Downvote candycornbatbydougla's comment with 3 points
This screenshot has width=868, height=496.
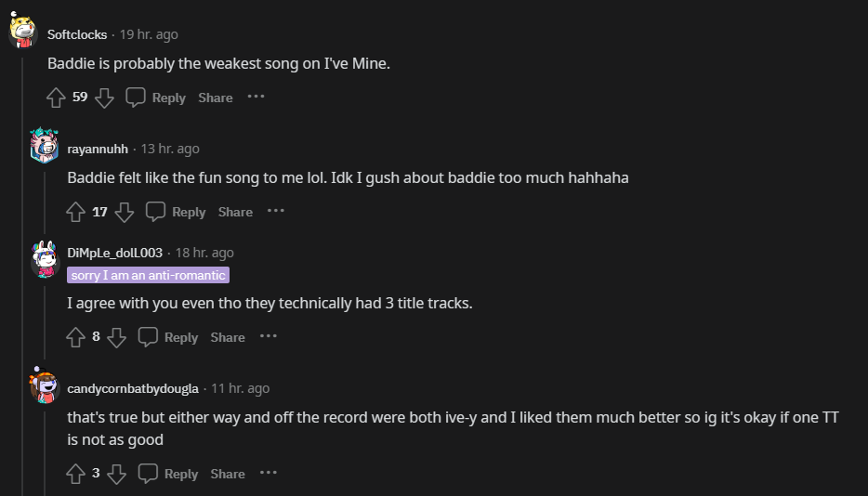pos(116,474)
